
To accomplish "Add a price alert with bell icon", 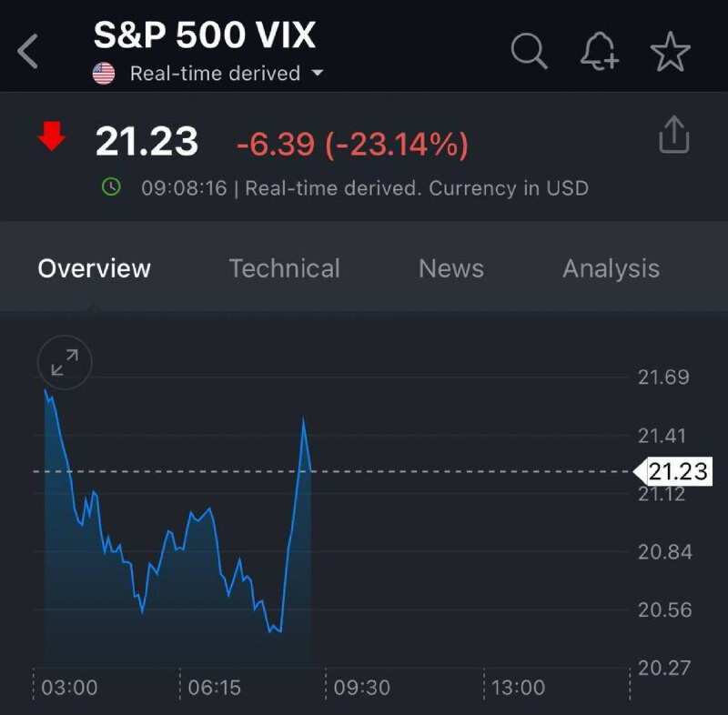I will click(x=600, y=52).
